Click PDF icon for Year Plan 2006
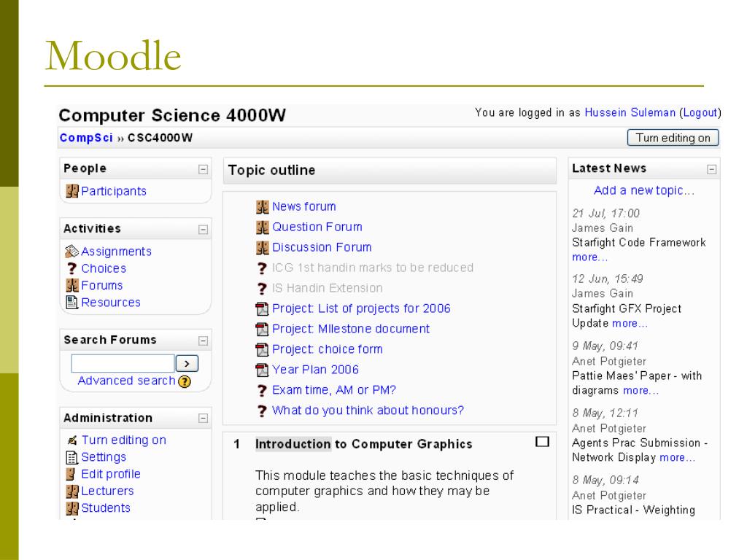The width and height of the screenshot is (747, 560). click(x=262, y=370)
